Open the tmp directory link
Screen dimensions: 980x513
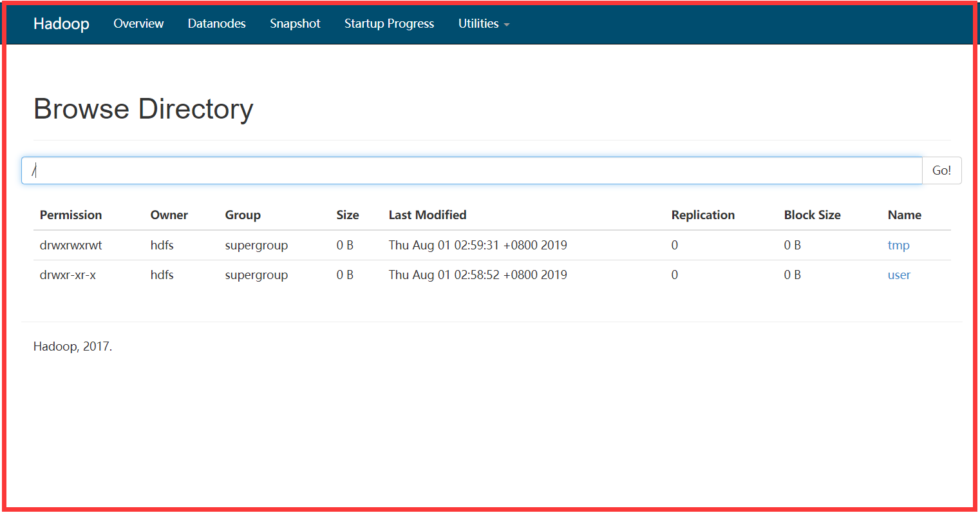[x=898, y=246]
